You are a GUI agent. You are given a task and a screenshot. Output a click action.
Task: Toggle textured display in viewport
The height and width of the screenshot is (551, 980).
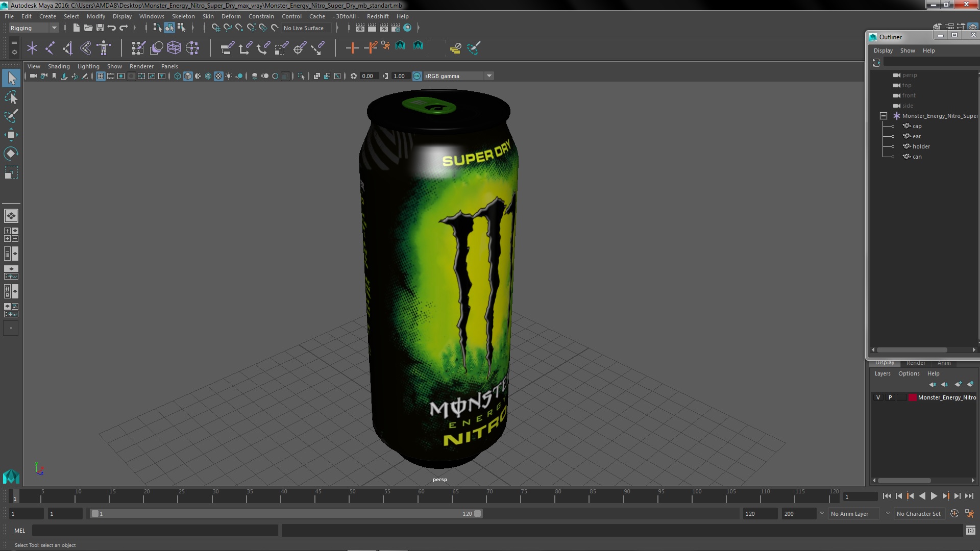coord(218,76)
